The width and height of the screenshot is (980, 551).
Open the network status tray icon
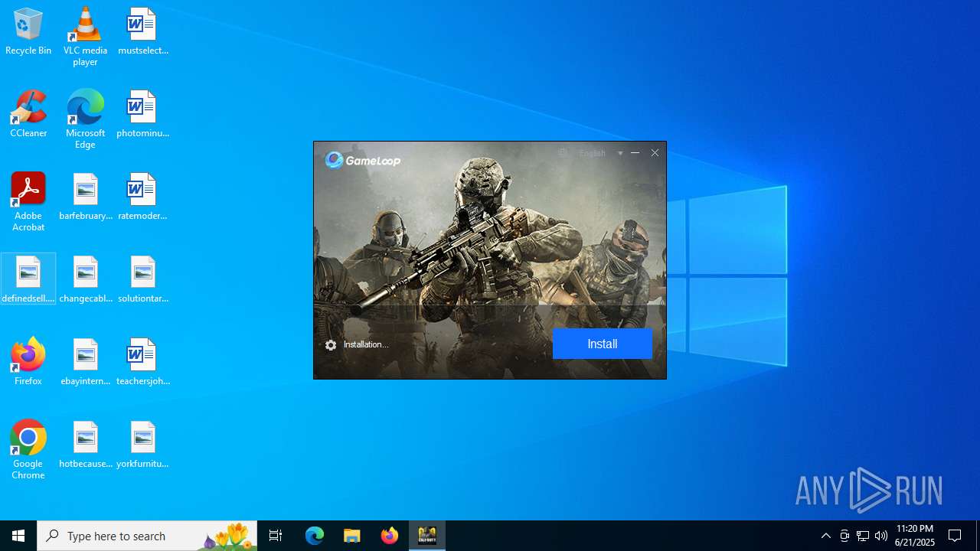click(x=863, y=536)
